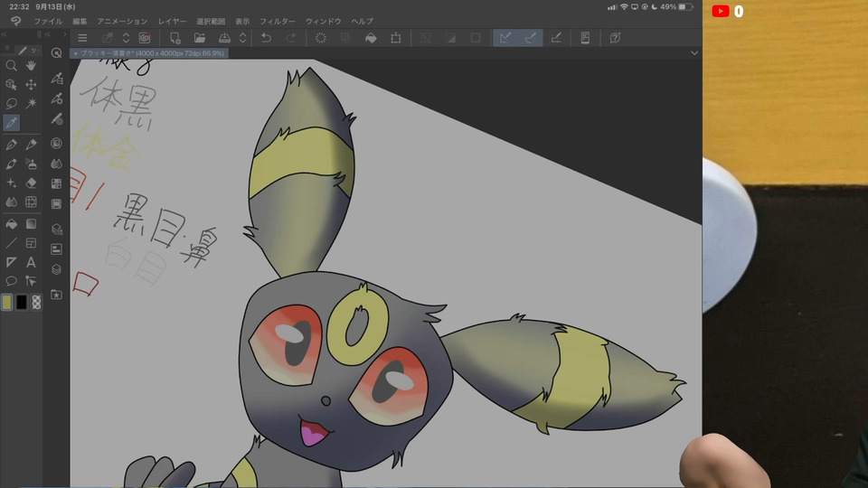Image resolution: width=868 pixels, height=488 pixels.
Task: Open the 編集 menu
Action: [80, 22]
